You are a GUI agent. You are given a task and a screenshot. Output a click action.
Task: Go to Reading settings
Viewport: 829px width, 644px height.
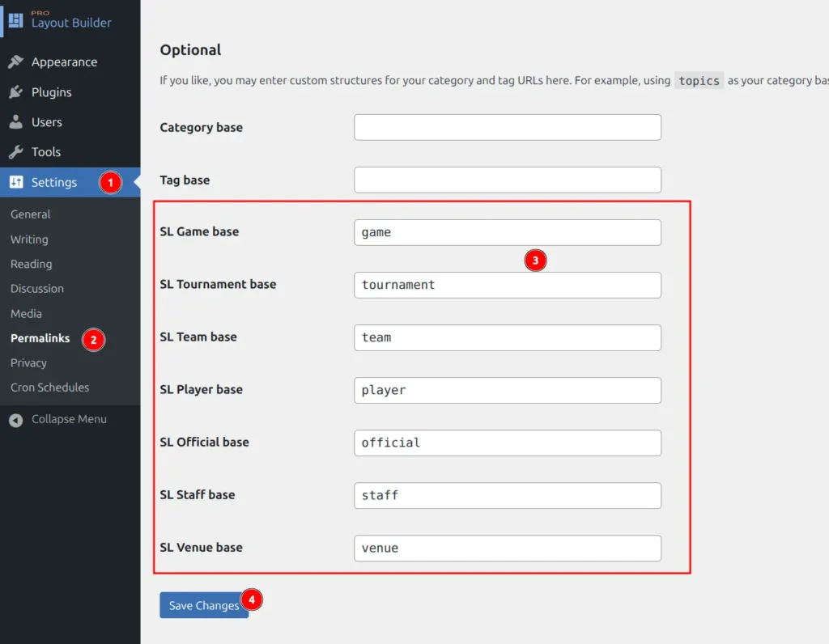tap(32, 264)
